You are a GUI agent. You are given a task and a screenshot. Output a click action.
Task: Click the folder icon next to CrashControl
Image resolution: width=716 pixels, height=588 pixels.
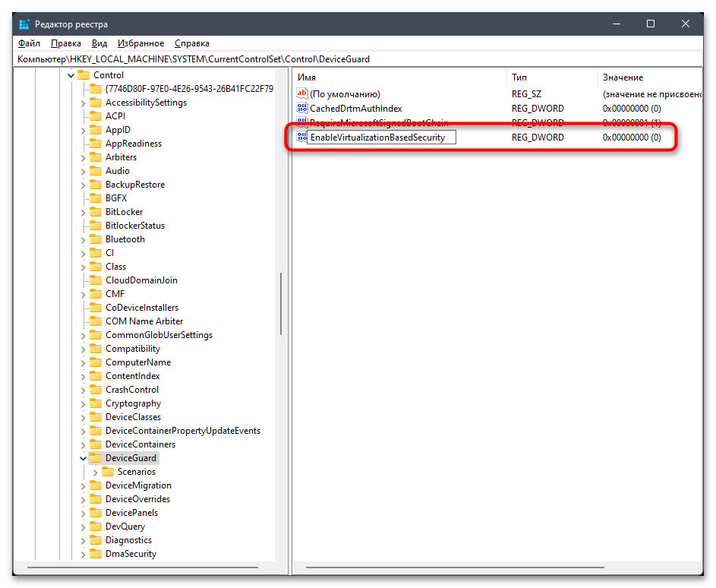(96, 390)
